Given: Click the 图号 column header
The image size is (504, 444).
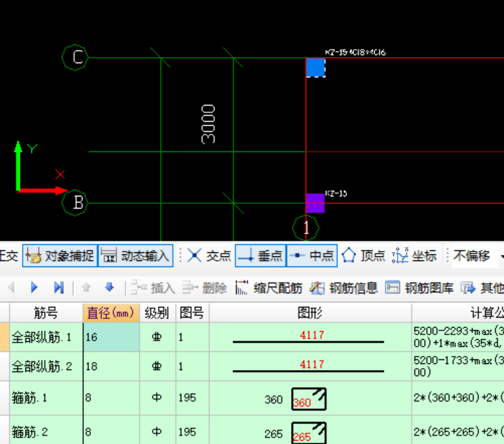Looking at the screenshot, I should tap(192, 312).
